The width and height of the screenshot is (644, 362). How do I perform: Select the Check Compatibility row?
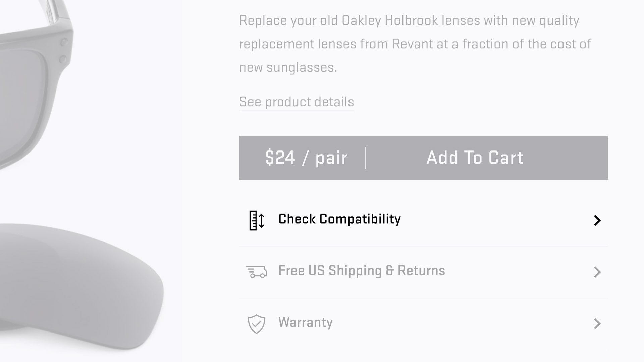click(x=339, y=219)
